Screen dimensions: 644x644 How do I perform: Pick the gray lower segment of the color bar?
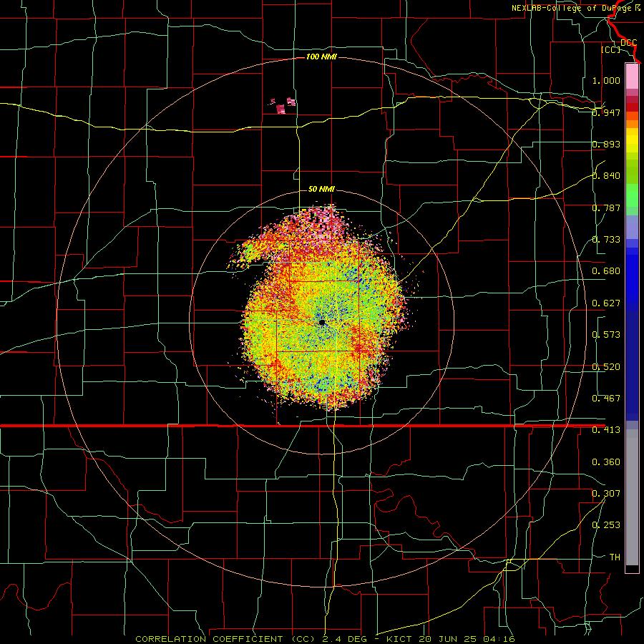[x=632, y=497]
